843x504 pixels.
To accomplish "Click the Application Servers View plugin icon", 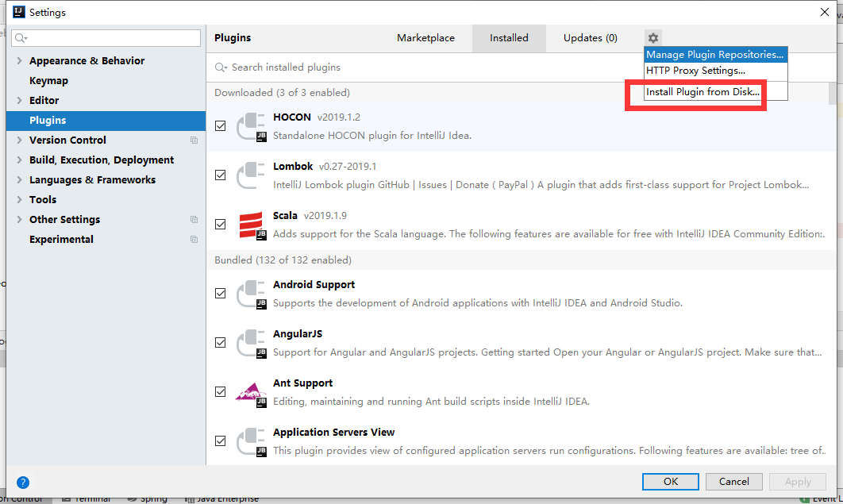I will coord(252,441).
